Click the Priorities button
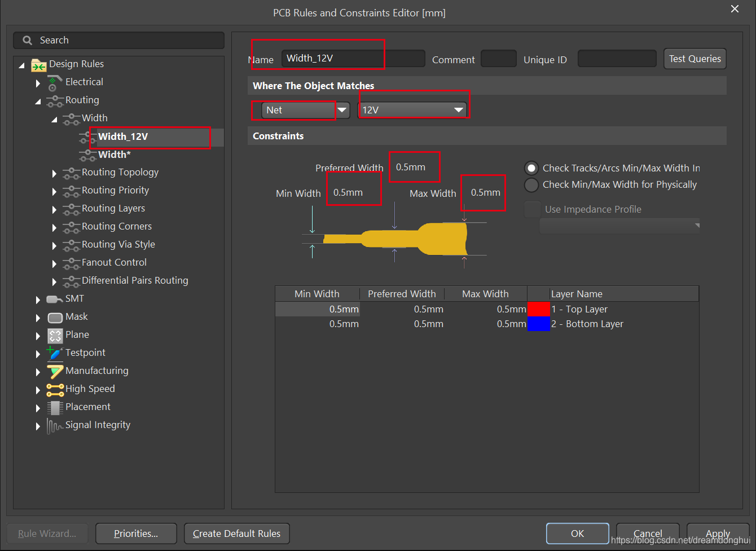This screenshot has height=551, width=756. point(136,534)
